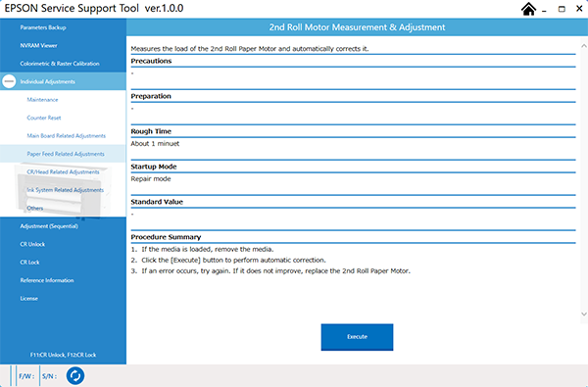Click the Preparation heading
This screenshot has height=387, width=588.
[x=151, y=96]
